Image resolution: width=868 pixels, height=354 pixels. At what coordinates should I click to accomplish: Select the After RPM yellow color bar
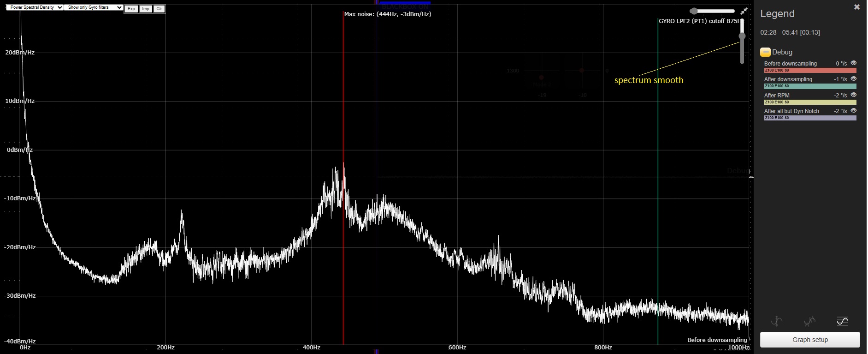810,102
